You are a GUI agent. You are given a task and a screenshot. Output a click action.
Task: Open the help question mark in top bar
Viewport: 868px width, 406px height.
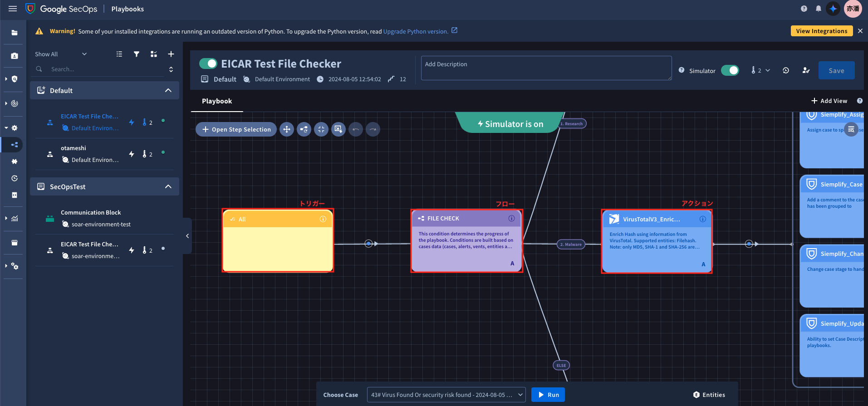804,9
